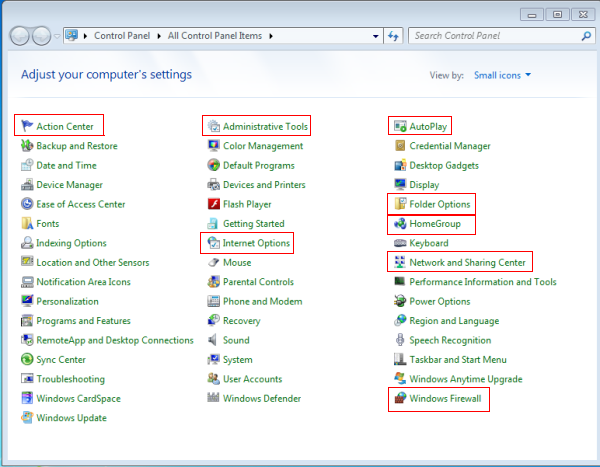600x467 pixels.
Task: Click the Ease of Access Center icon
Action: point(27,204)
